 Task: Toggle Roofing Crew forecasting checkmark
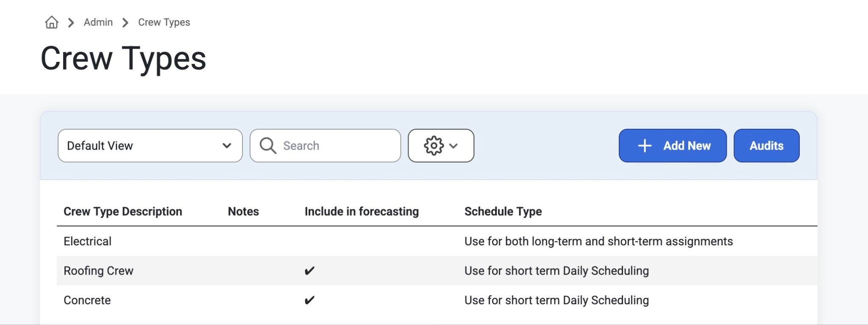(309, 271)
